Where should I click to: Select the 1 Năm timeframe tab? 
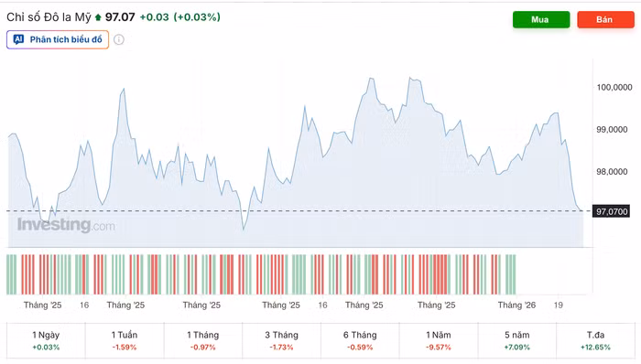439,340
